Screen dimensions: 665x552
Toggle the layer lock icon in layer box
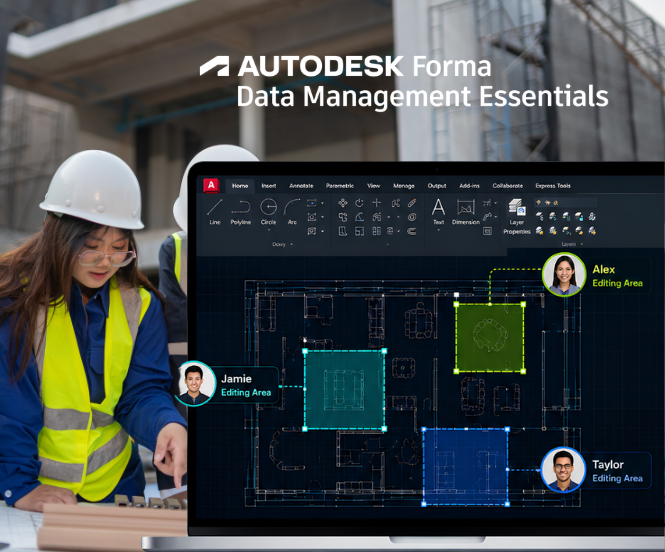pos(556,203)
